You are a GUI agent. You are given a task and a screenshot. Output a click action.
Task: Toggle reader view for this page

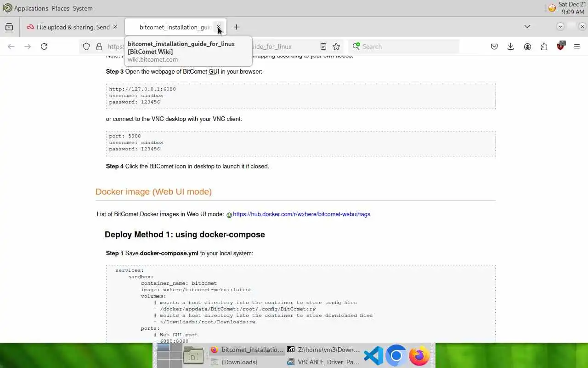[x=323, y=46]
